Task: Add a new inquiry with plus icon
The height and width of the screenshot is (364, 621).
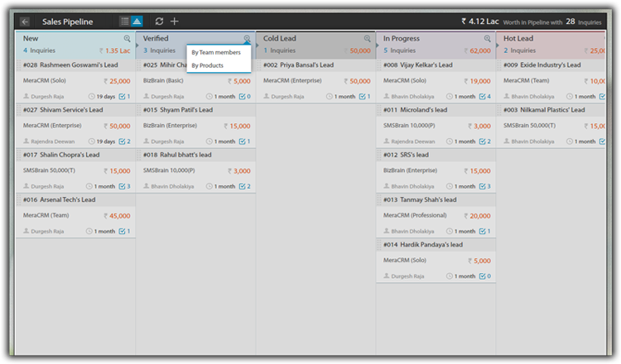Action: tap(174, 21)
